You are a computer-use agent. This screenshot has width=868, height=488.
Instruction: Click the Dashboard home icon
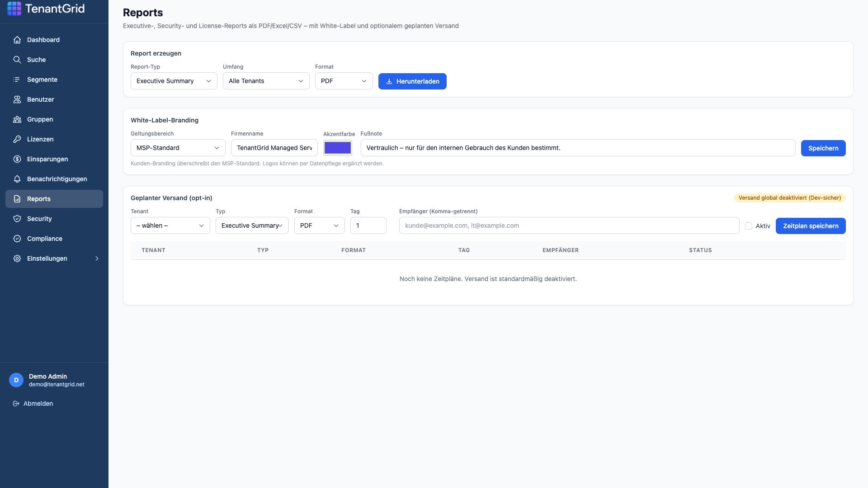[x=17, y=40]
